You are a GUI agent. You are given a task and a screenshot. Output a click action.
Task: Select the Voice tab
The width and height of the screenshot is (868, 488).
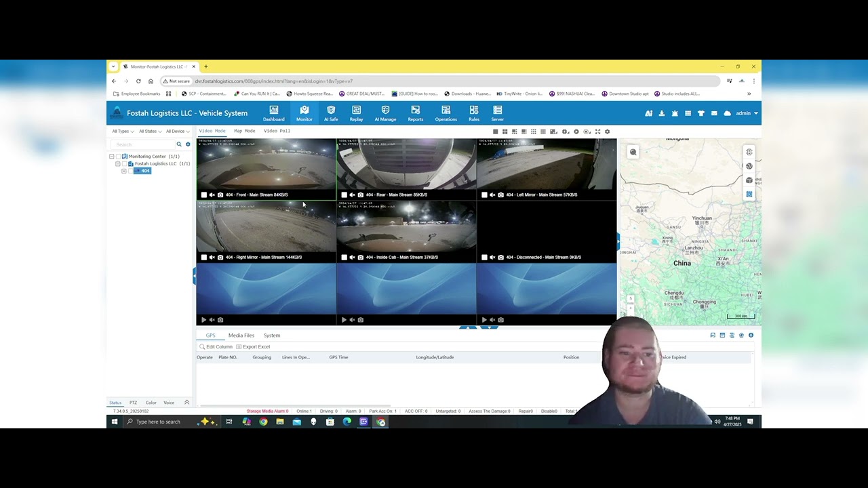[x=169, y=403]
